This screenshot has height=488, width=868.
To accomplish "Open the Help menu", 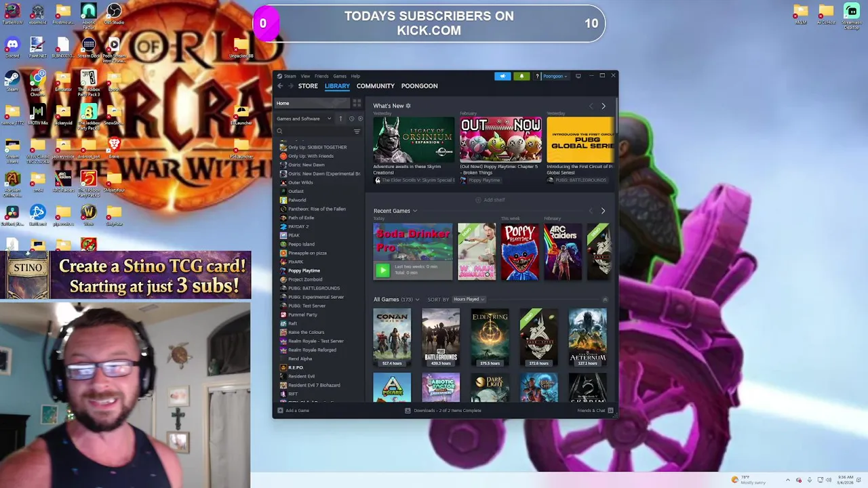I will tap(355, 76).
